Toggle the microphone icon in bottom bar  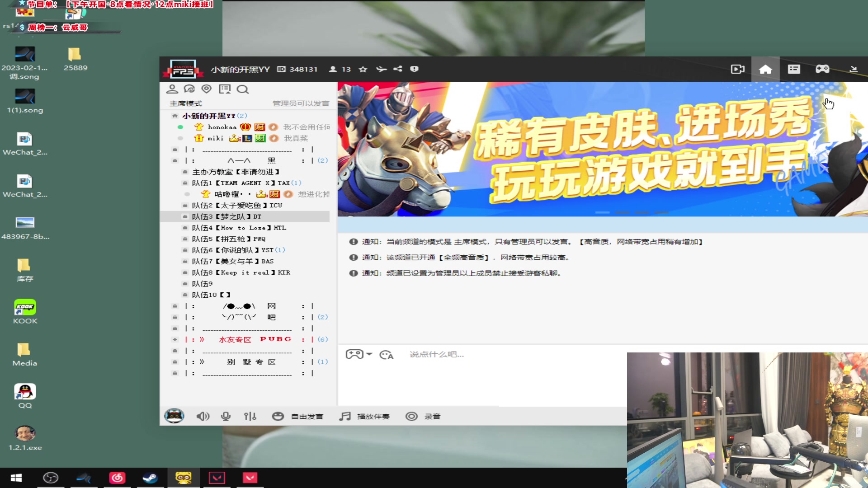tap(226, 416)
